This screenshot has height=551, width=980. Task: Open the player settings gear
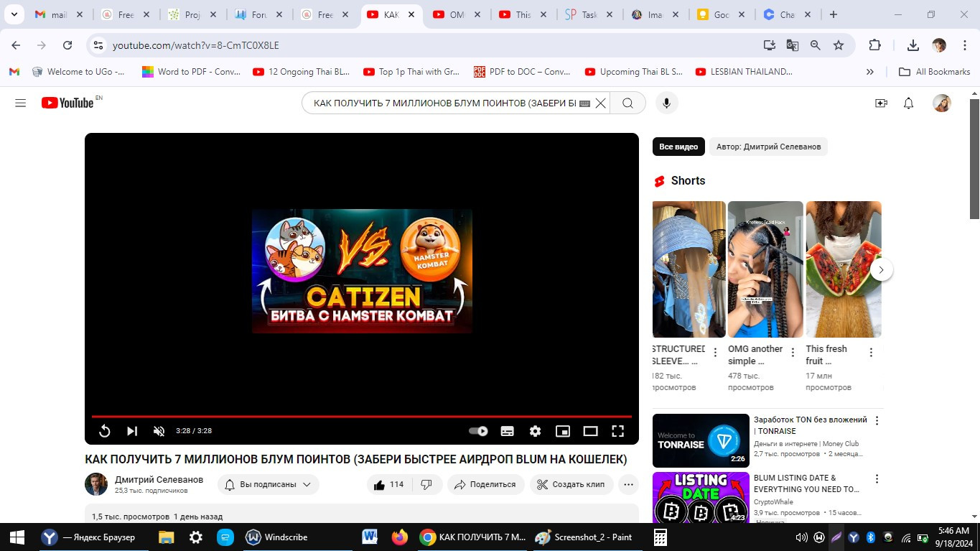click(535, 431)
